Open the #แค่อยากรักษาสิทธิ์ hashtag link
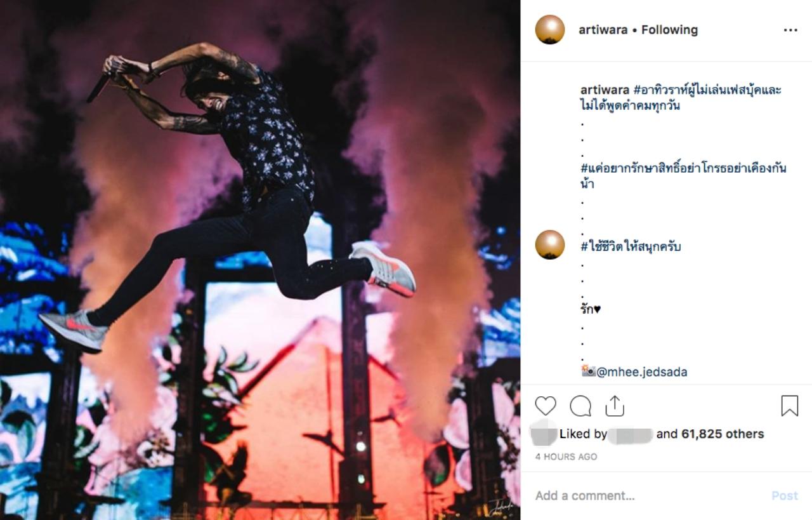 point(683,168)
